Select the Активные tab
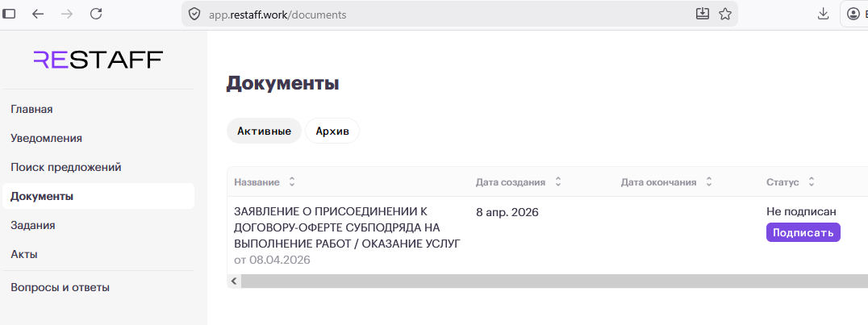Image resolution: width=868 pixels, height=325 pixels. pyautogui.click(x=264, y=131)
